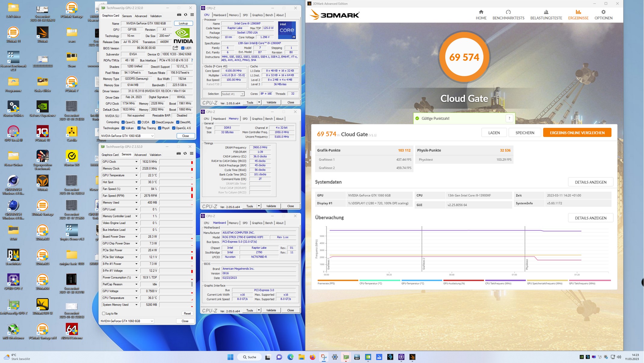Click Lookup button in GPU-Z
This screenshot has width=644, height=363.
183,23
